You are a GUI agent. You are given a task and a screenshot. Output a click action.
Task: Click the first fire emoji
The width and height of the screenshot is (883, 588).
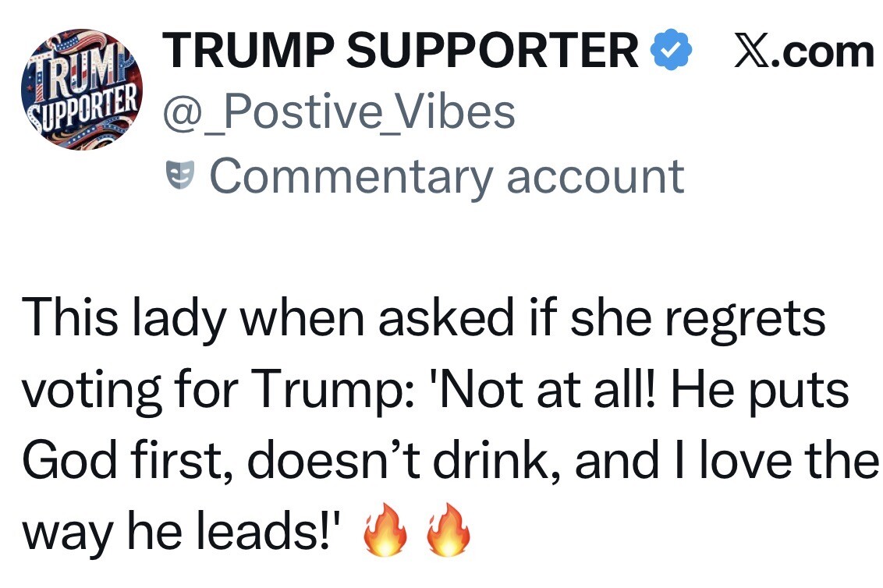click(385, 530)
